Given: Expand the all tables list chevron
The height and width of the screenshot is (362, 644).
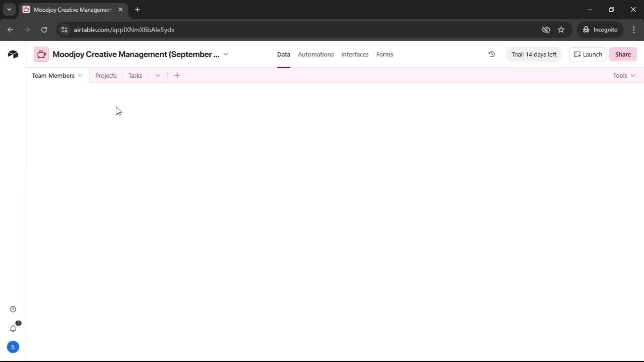Looking at the screenshot, I should click(x=158, y=75).
